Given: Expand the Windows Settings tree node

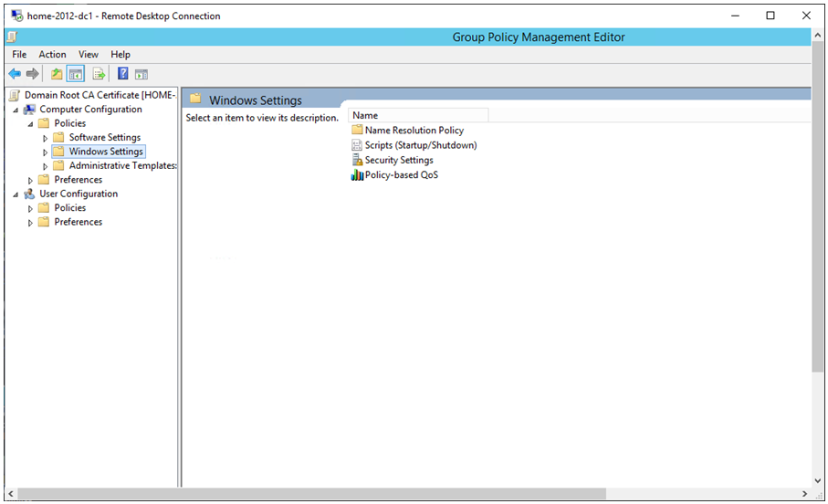Looking at the screenshot, I should click(x=45, y=152).
